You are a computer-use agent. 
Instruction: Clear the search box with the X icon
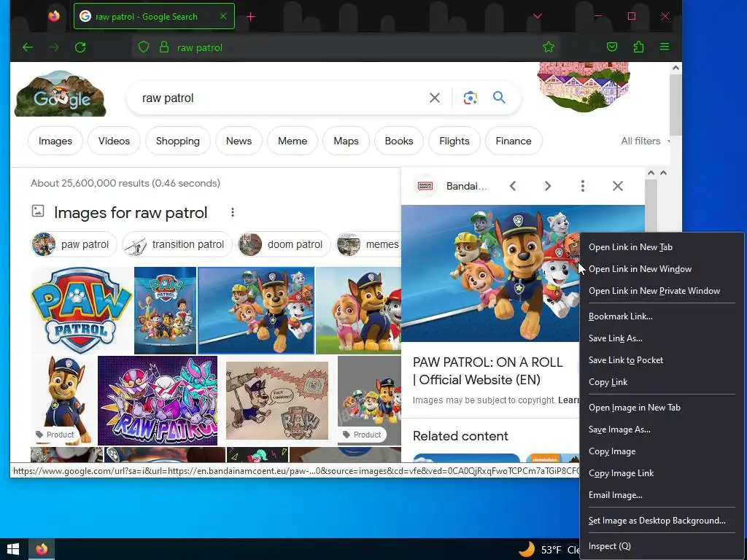click(435, 98)
